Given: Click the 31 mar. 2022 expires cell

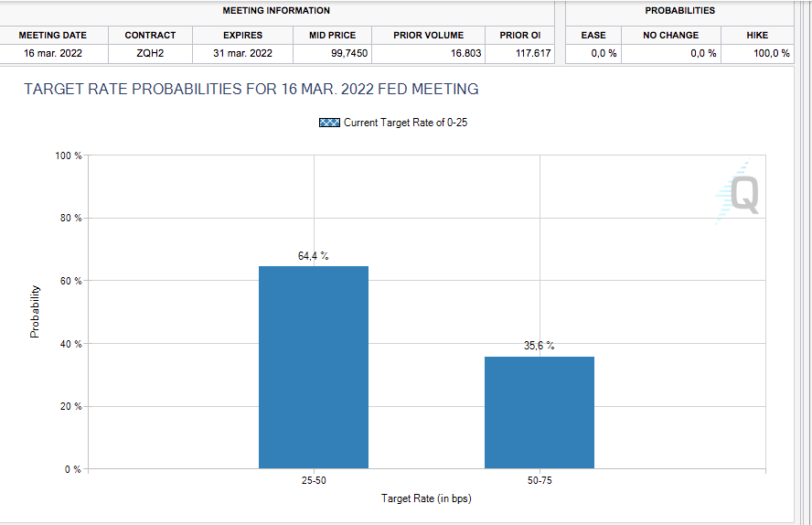Looking at the screenshot, I should [x=242, y=53].
